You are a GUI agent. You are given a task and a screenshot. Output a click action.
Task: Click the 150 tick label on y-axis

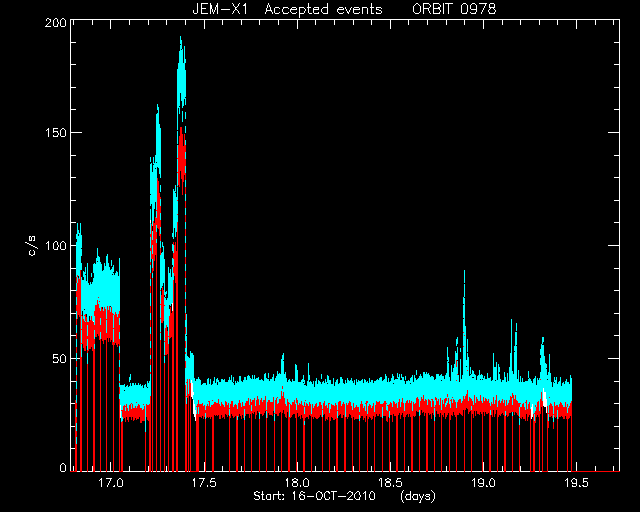(56, 133)
